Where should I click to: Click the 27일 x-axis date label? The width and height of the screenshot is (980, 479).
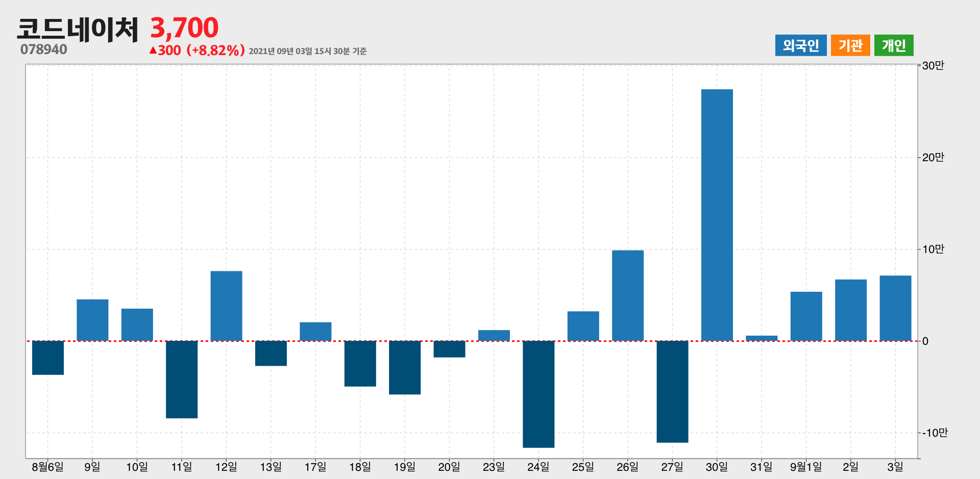[672, 466]
